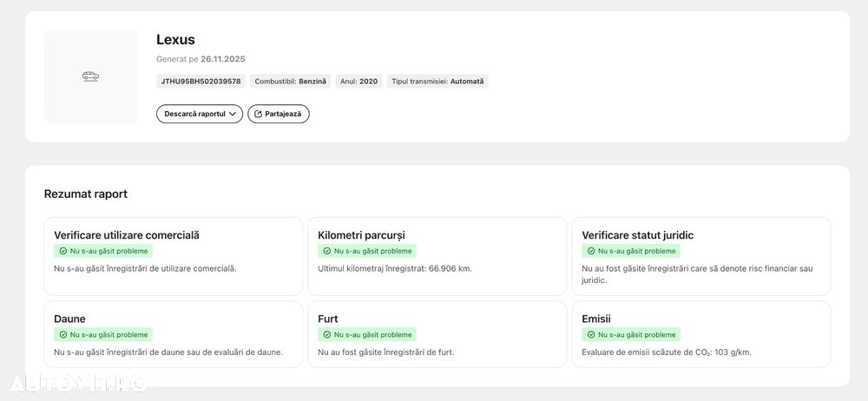Click the chevron on Descarcă raportul
This screenshot has height=401, width=868.
point(233,114)
